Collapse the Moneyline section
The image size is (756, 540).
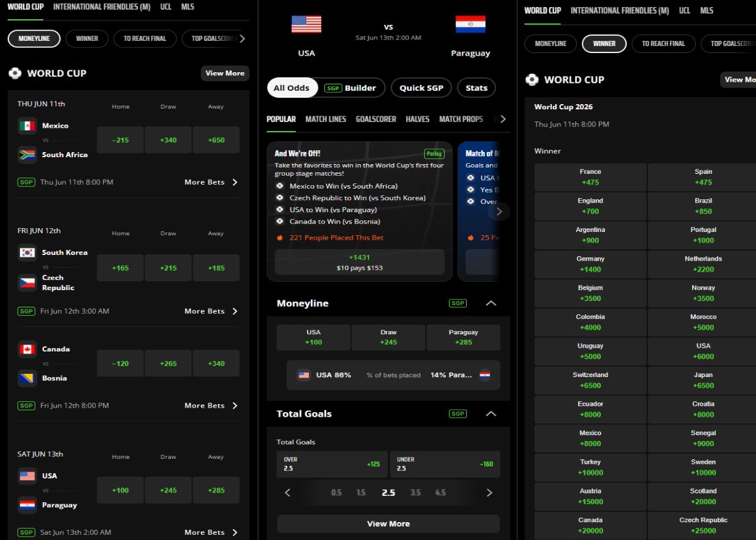(x=491, y=303)
